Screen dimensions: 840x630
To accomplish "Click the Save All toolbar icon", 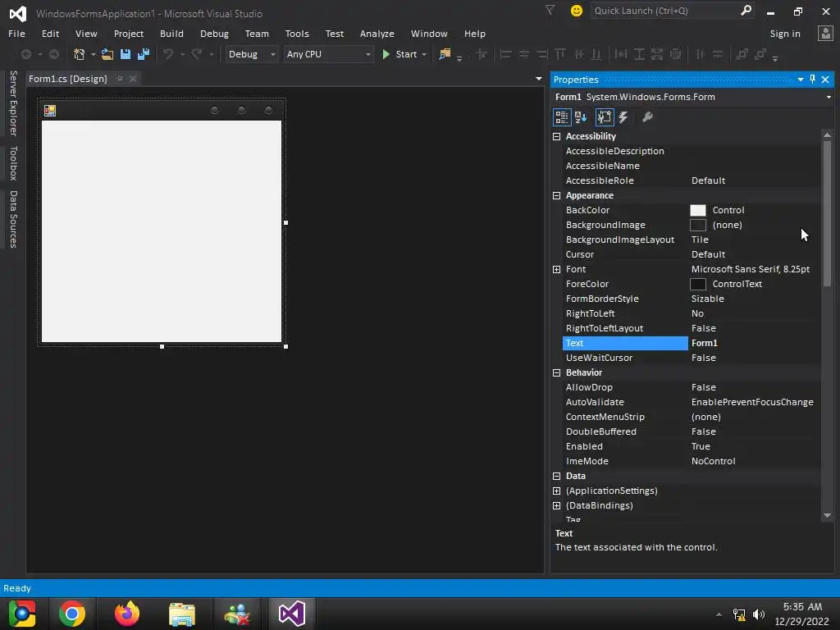I will click(144, 54).
